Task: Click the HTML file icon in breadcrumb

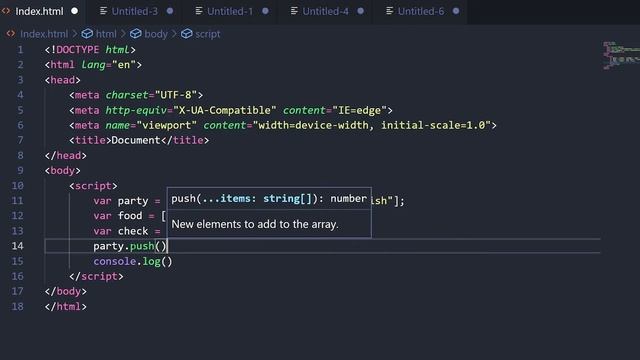Action: coord(11,34)
